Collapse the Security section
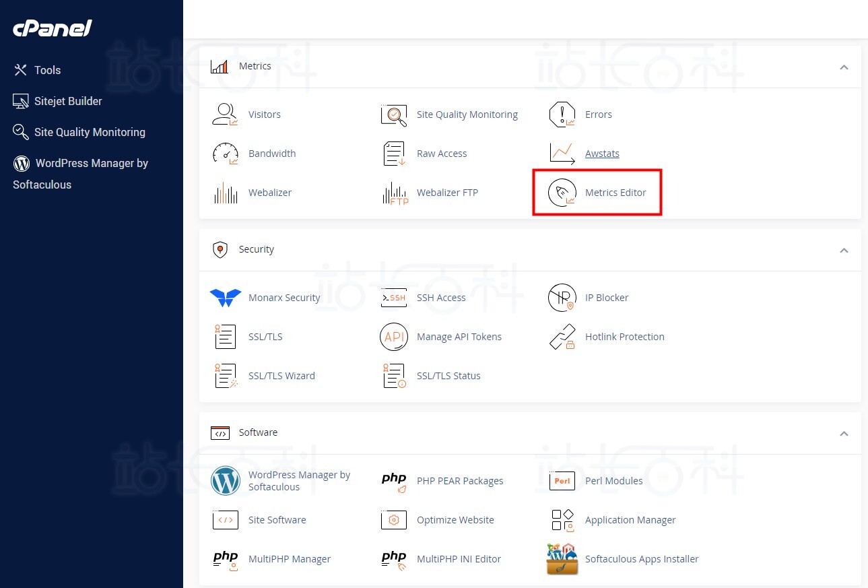This screenshot has height=588, width=868. click(x=844, y=251)
